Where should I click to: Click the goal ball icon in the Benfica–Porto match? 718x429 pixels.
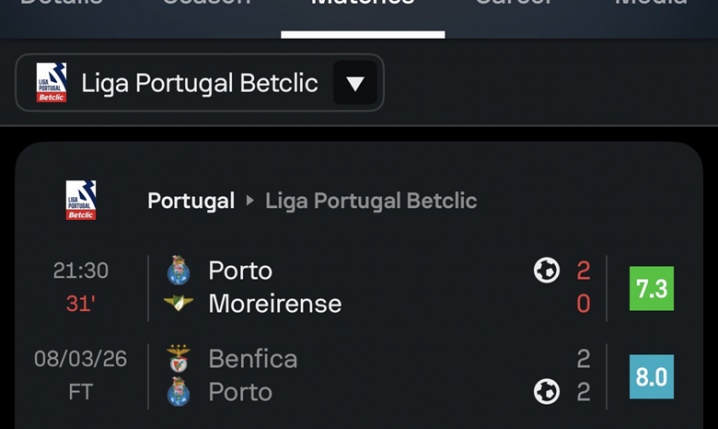[546, 392]
